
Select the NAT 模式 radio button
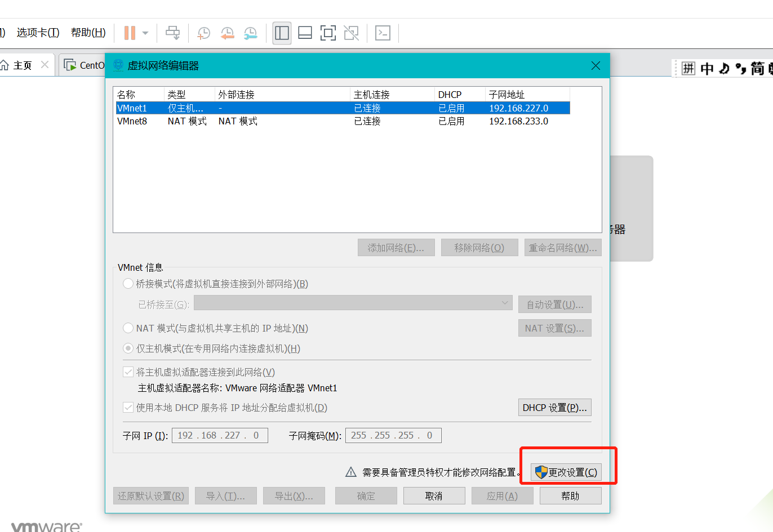[x=128, y=328]
